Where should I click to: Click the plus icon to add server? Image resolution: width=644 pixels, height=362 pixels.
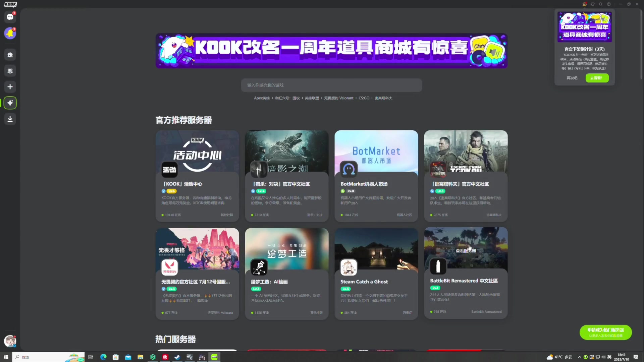coord(10,87)
